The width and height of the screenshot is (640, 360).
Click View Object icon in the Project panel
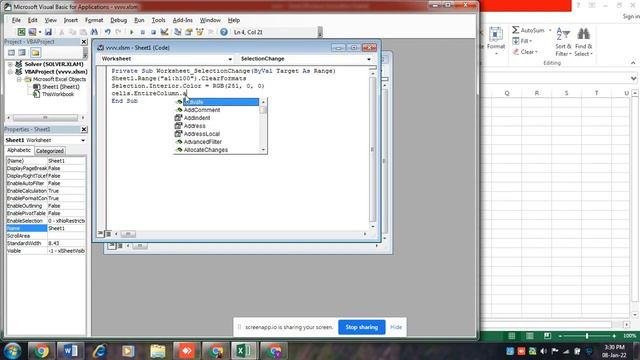click(22, 53)
